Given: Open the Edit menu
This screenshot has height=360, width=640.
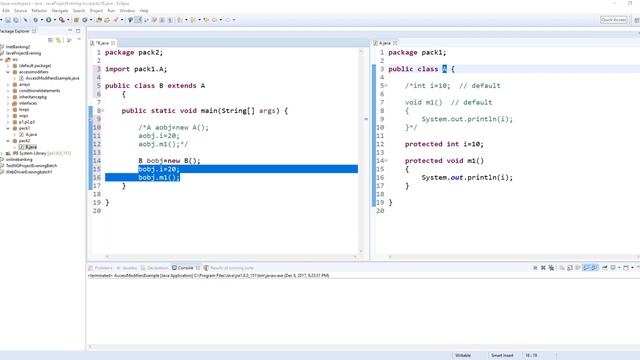Looking at the screenshot, I should click(x=6, y=11).
